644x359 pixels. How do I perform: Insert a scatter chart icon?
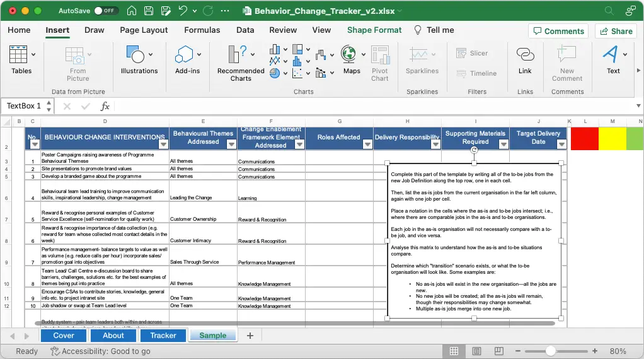297,73
